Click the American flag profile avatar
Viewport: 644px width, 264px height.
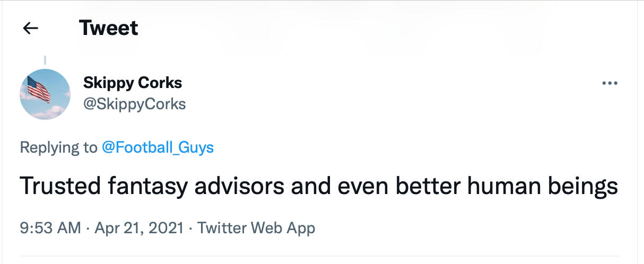tap(45, 94)
